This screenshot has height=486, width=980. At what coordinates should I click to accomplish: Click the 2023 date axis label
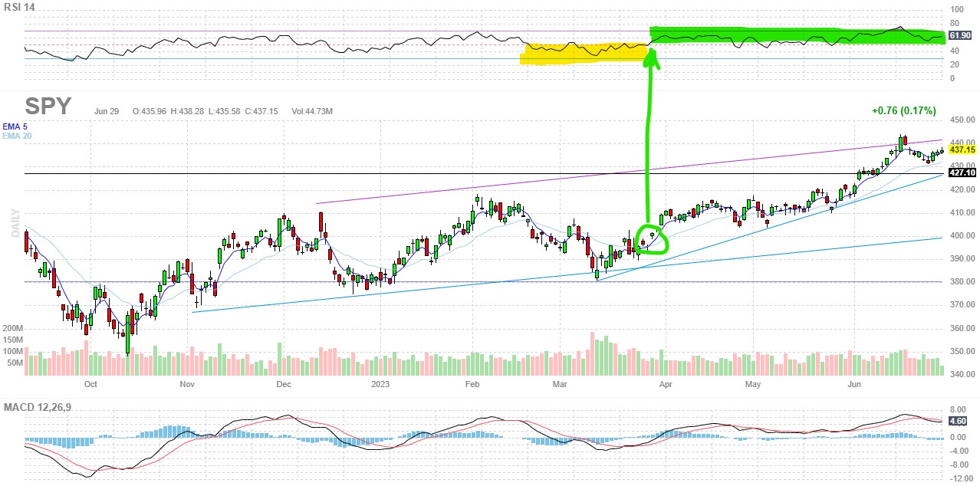[x=381, y=384]
